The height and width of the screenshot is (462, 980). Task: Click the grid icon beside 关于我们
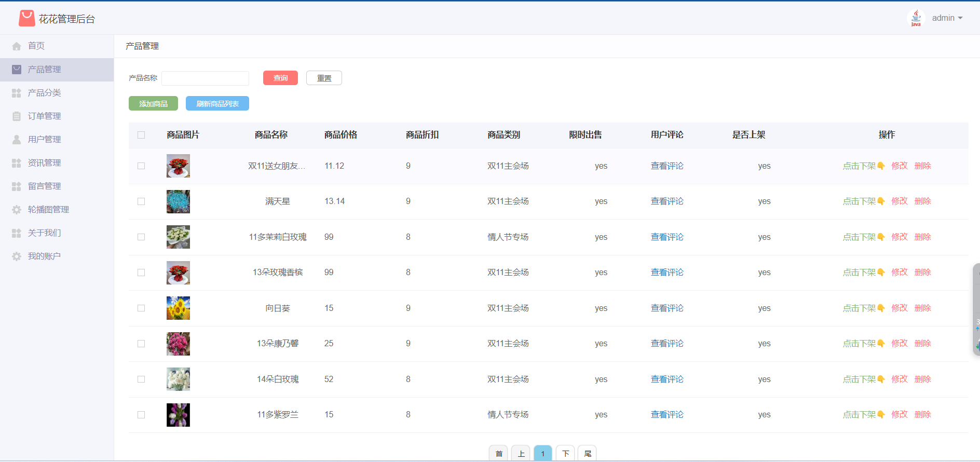[17, 233]
